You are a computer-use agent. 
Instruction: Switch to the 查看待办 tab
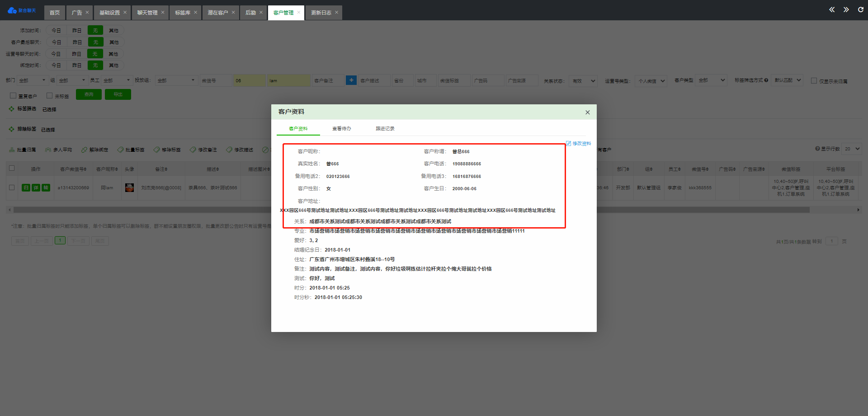(341, 129)
